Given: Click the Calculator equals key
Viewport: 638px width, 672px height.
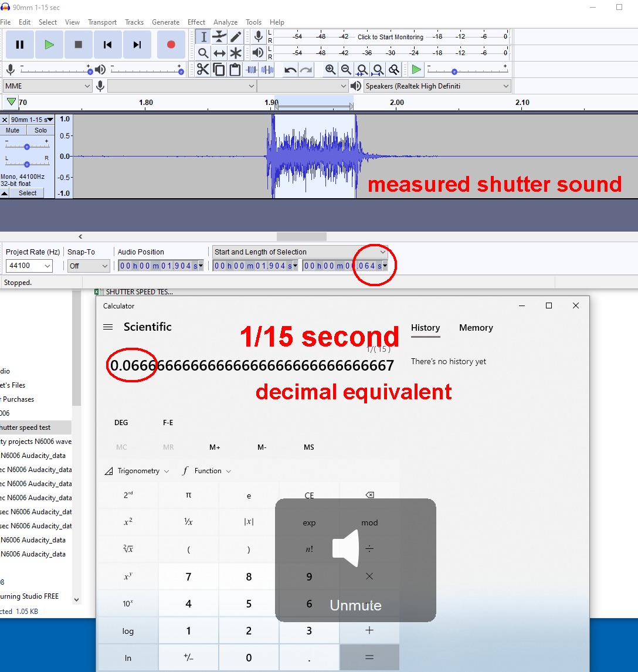Looking at the screenshot, I should point(369,657).
